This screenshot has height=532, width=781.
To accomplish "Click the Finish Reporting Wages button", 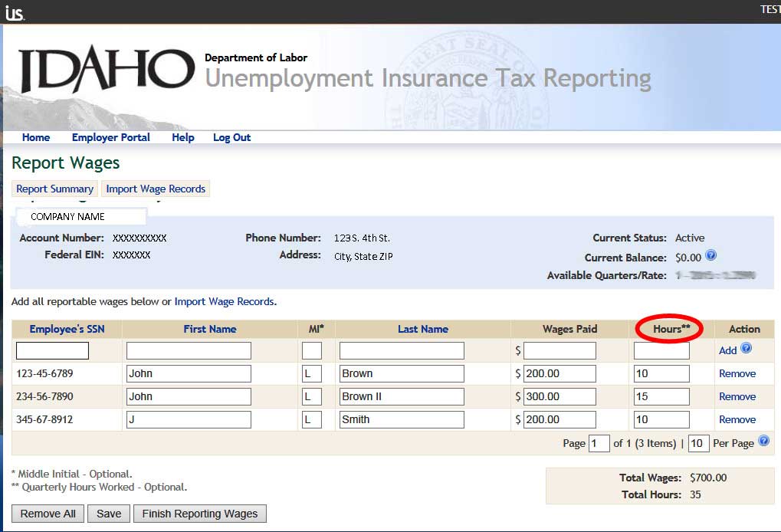I will click(199, 514).
